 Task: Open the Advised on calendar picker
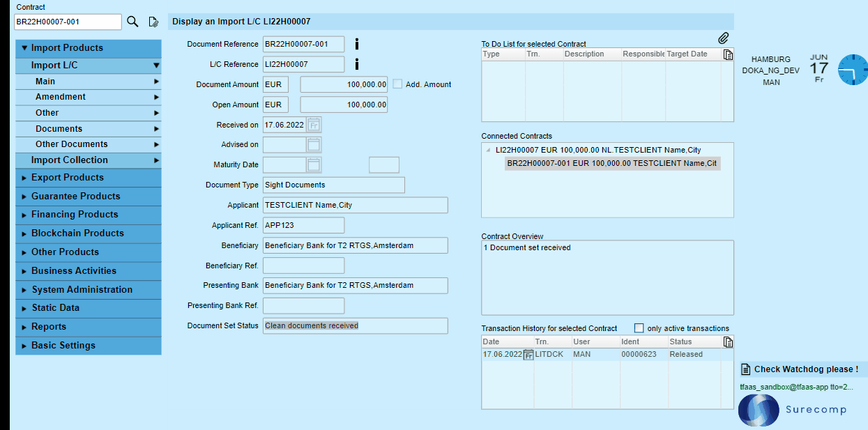pos(314,145)
